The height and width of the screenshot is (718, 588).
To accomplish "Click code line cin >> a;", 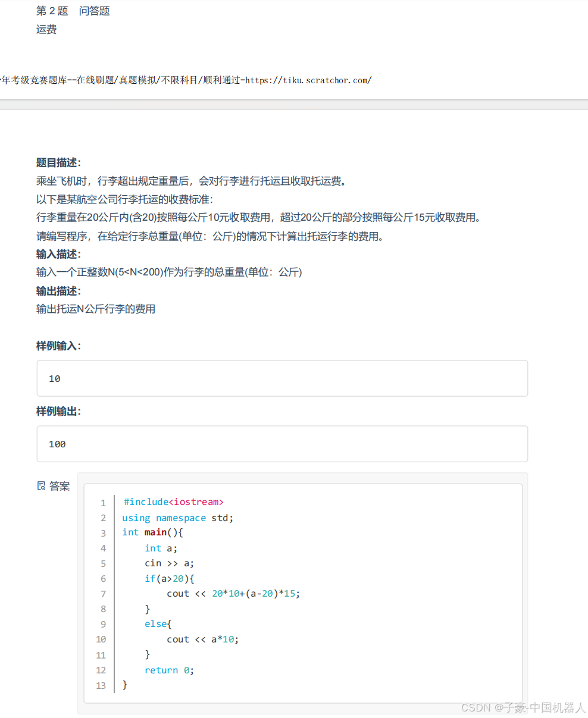I will coord(170,563).
